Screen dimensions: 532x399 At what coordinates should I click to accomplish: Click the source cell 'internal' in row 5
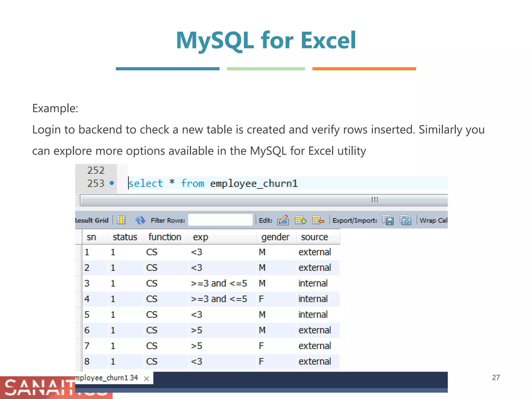pos(318,315)
